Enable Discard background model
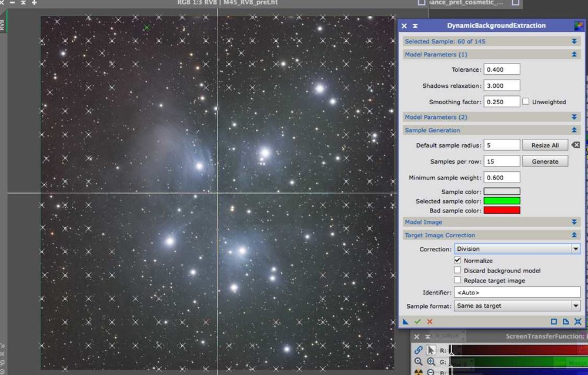Viewport: 588px width, 375px height. pyautogui.click(x=457, y=270)
